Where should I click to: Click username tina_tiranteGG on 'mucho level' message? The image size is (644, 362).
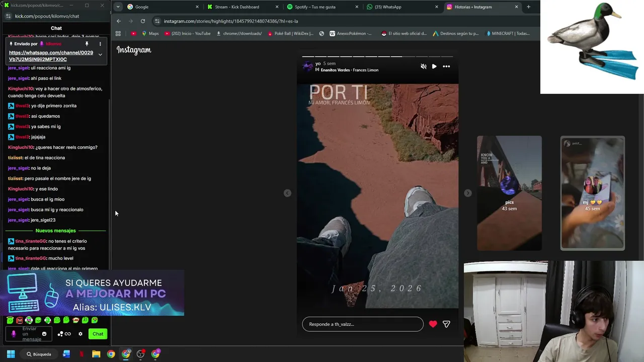coord(31,258)
